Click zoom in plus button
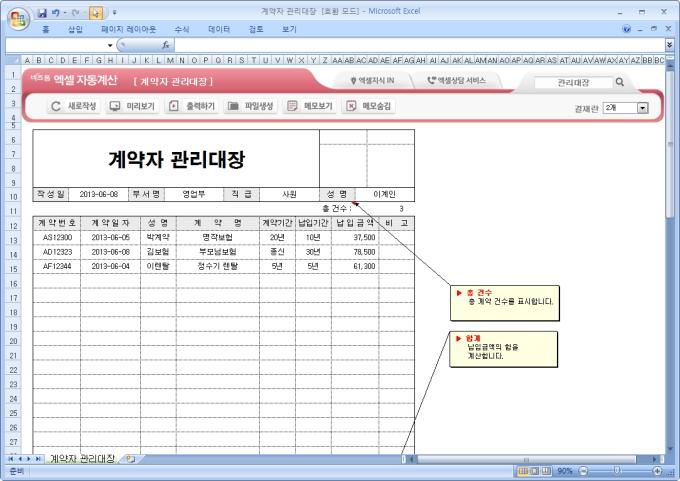Screen dimensions: 680x481 point(657,471)
